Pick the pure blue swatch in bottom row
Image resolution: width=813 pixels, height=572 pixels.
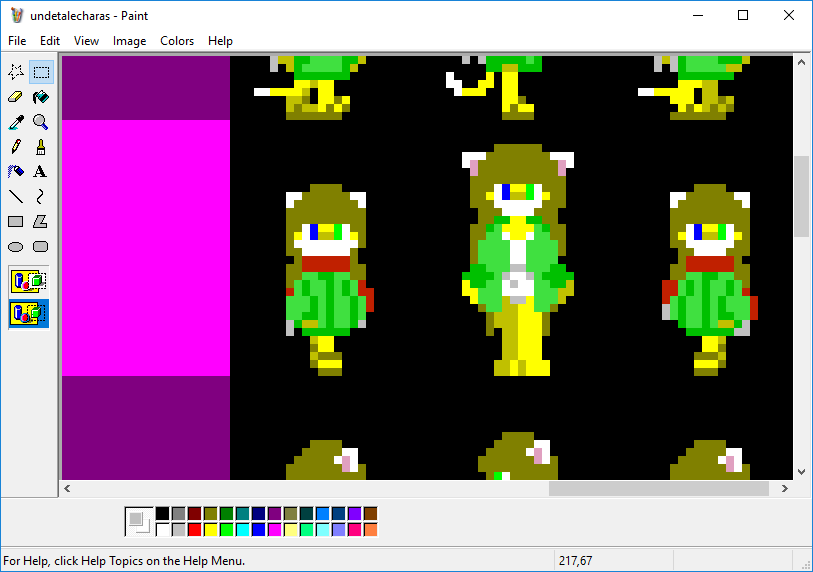tap(259, 529)
